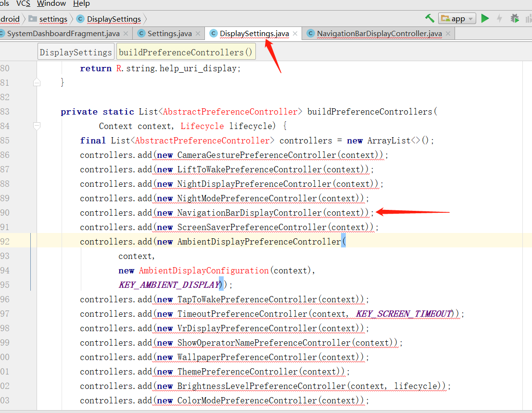Click the DisplaySettings breadcrumb link

(x=113, y=19)
